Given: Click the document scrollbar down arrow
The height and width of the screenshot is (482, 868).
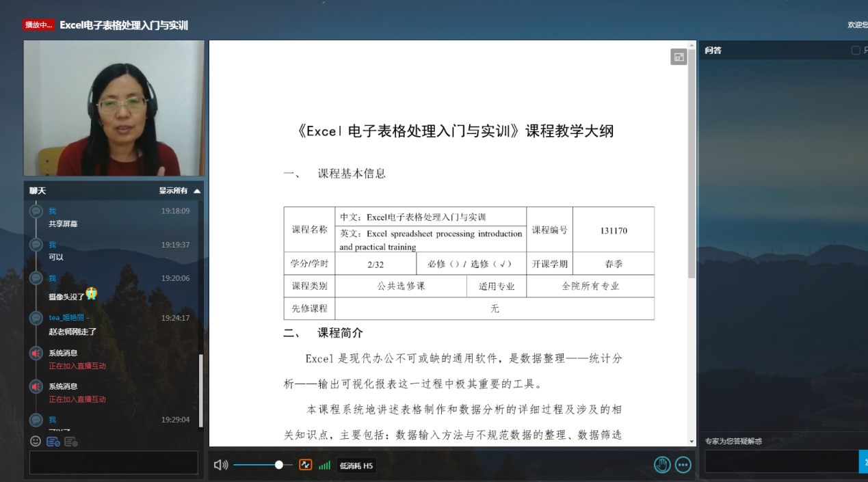Looking at the screenshot, I should click(692, 442).
